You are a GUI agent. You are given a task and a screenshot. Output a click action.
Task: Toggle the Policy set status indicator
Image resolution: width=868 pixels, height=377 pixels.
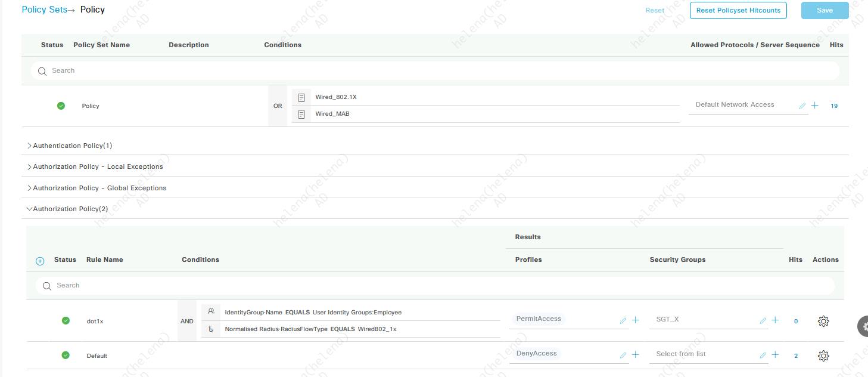coord(61,106)
